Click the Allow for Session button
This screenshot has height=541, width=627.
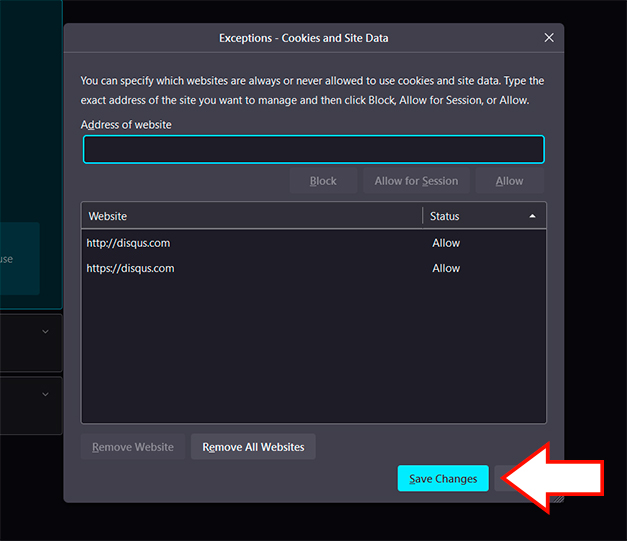[416, 181]
